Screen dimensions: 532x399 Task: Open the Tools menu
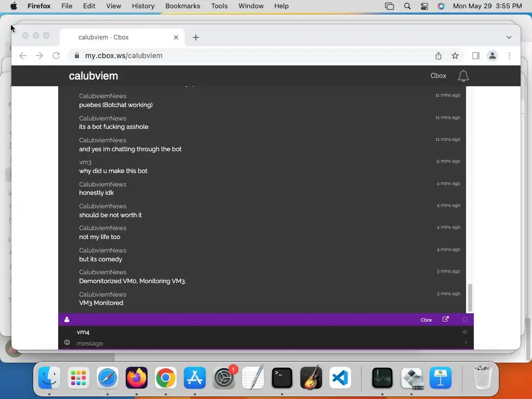219,6
